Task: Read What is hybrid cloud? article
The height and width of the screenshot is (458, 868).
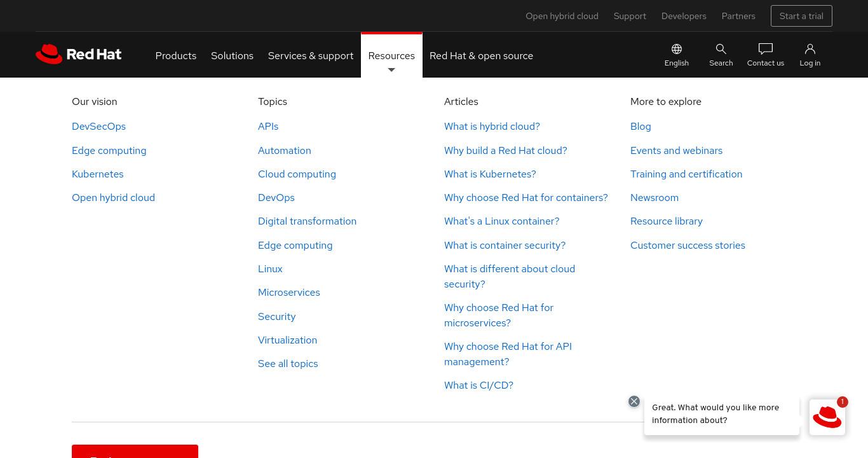Action: coord(492,126)
